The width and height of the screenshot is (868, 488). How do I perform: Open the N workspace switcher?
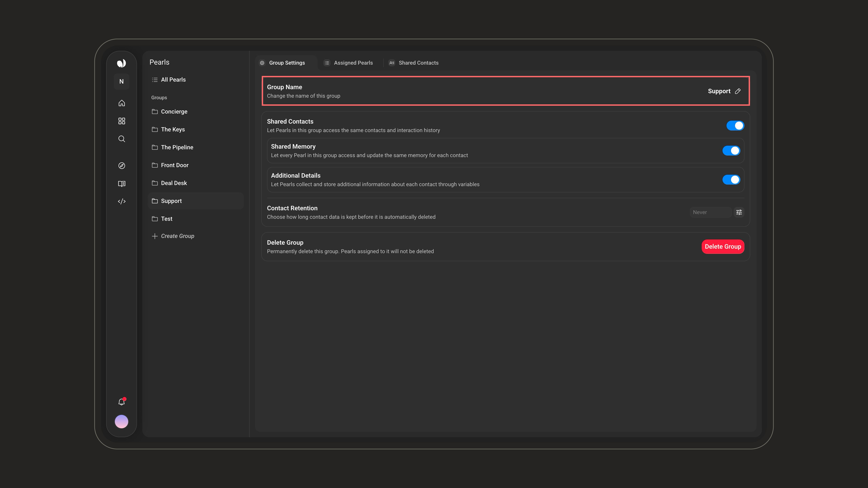(x=121, y=82)
